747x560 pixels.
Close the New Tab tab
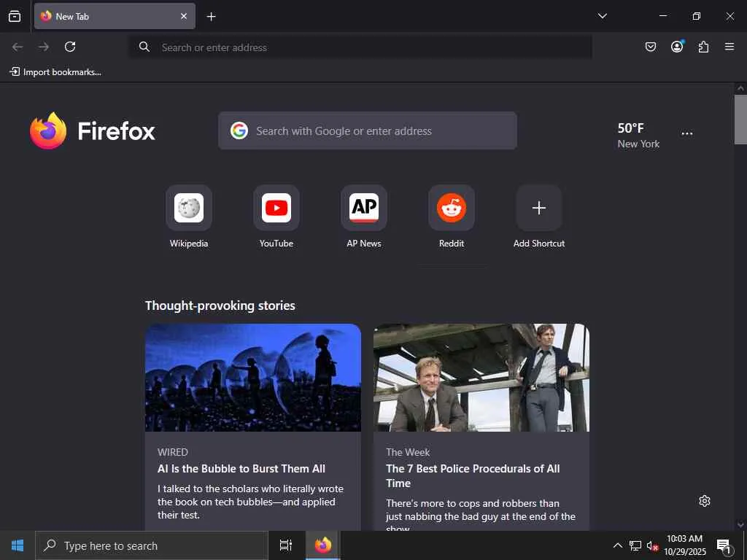coord(184,16)
